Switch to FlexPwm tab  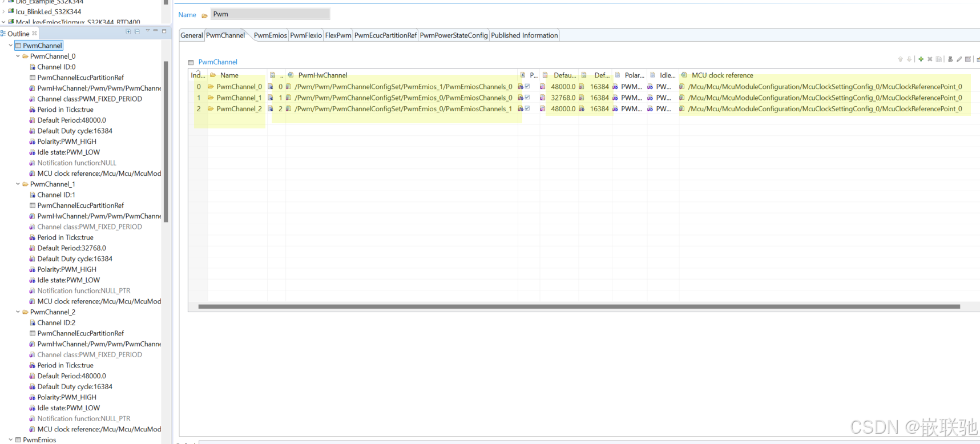(x=338, y=35)
